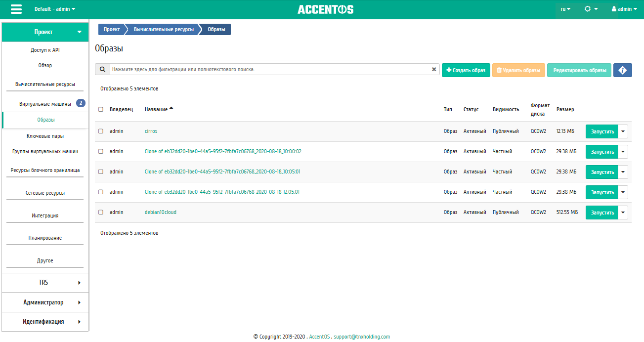The image size is (644, 342).
Task: Open the ru language dropdown
Action: pos(565,9)
